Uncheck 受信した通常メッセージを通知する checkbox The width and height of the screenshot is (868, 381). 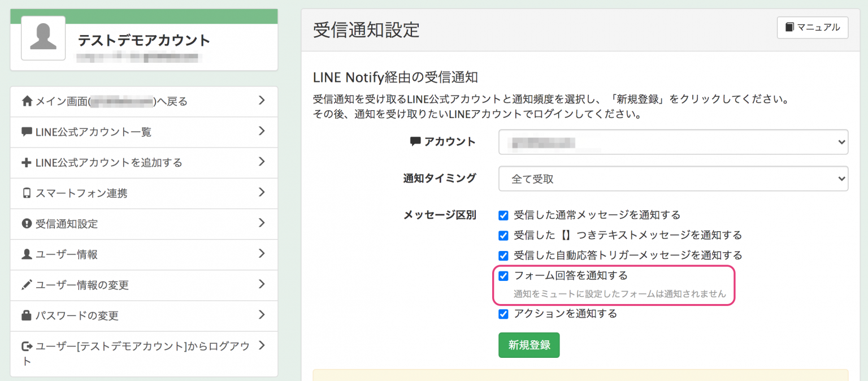pyautogui.click(x=503, y=215)
